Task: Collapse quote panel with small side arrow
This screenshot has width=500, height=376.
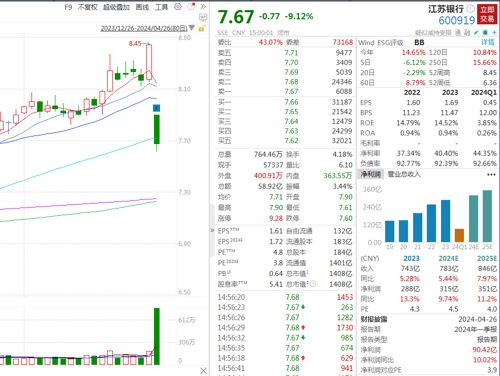Action: [x=212, y=230]
